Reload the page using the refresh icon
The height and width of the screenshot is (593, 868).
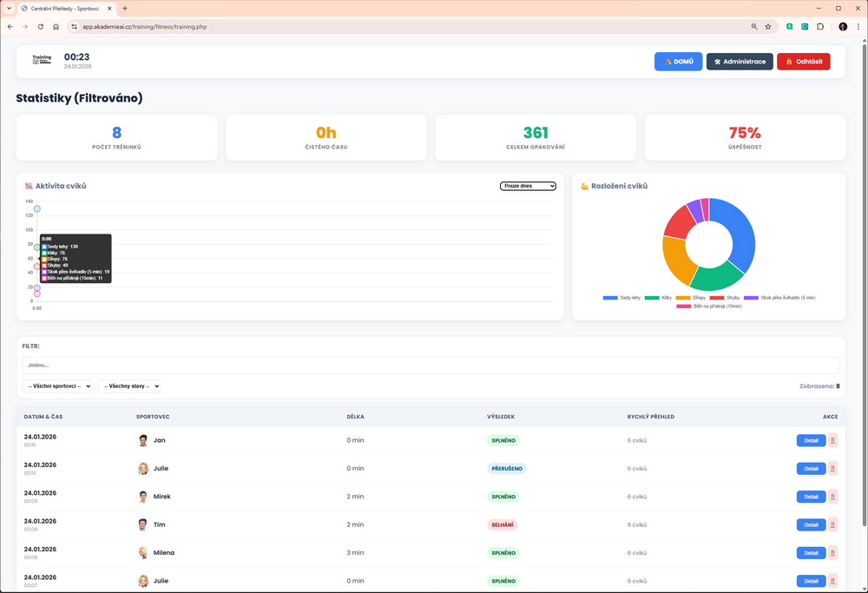(x=40, y=27)
